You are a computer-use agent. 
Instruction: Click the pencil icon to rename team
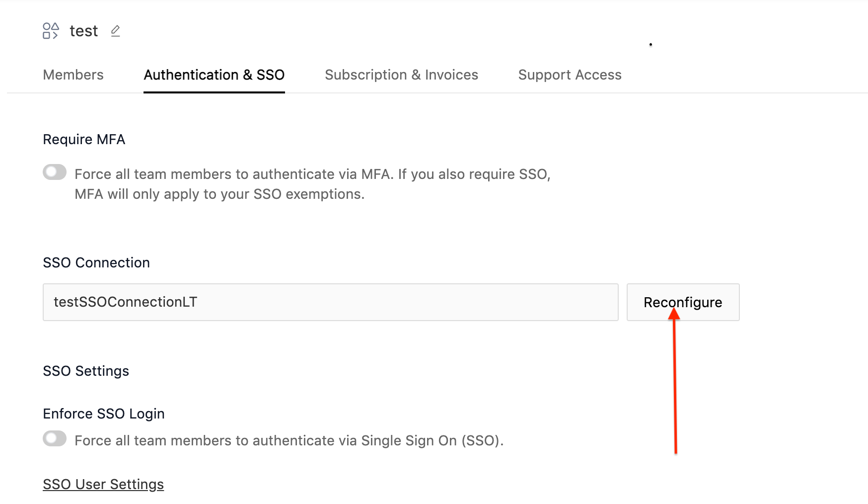click(115, 31)
